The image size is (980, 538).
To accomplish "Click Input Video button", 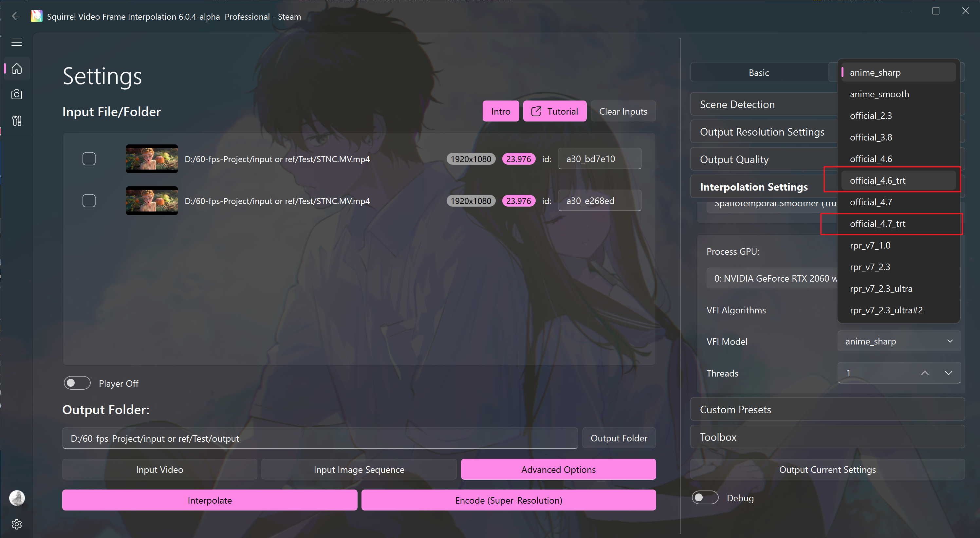I will pyautogui.click(x=160, y=469).
